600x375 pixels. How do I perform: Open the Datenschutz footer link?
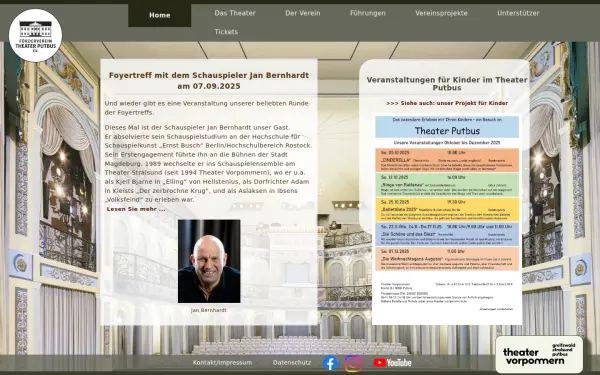(x=292, y=362)
